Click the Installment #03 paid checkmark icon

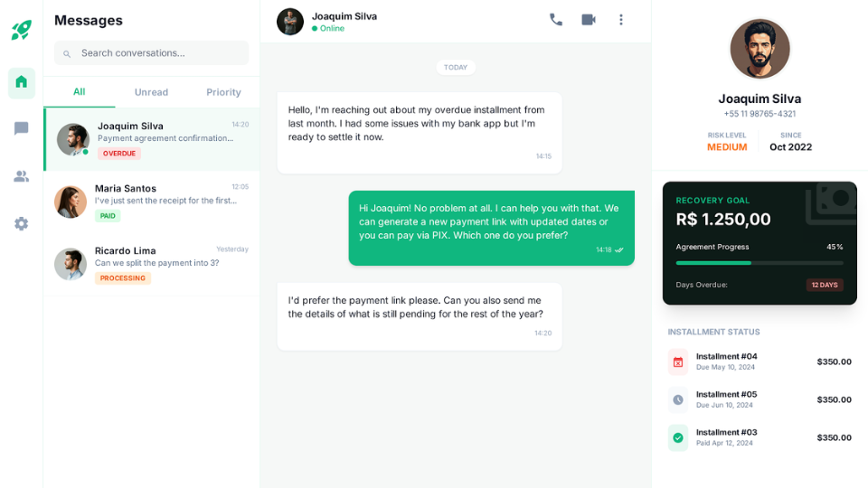tap(678, 437)
